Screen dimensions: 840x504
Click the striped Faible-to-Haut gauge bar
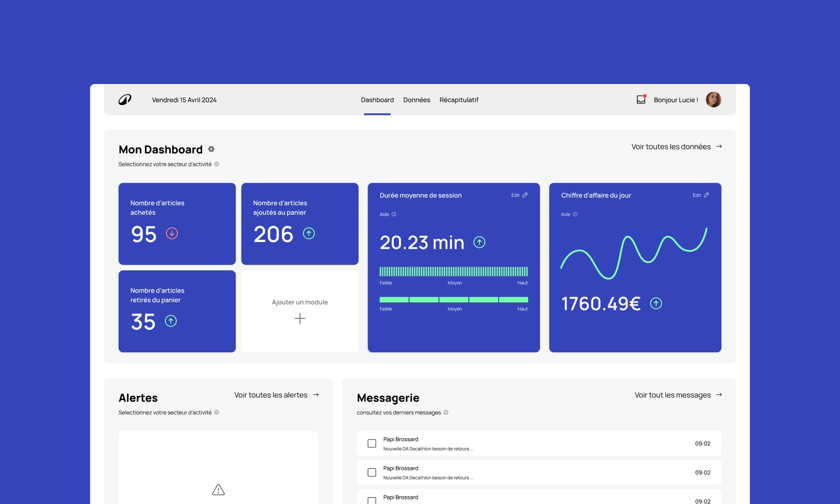pyautogui.click(x=454, y=271)
